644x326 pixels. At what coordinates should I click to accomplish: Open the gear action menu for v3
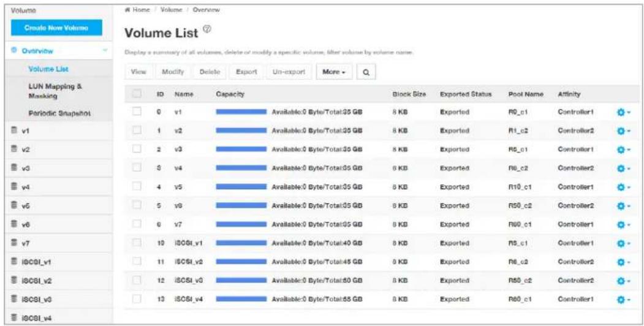[623, 150]
